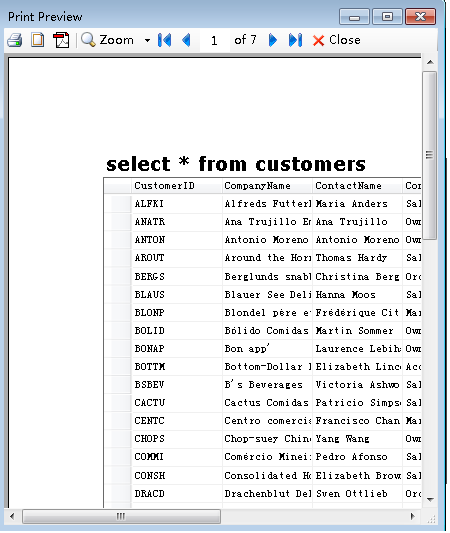The width and height of the screenshot is (450, 533).
Task: Click the Chop-suey Chin company cell
Action: pyautogui.click(x=267, y=439)
